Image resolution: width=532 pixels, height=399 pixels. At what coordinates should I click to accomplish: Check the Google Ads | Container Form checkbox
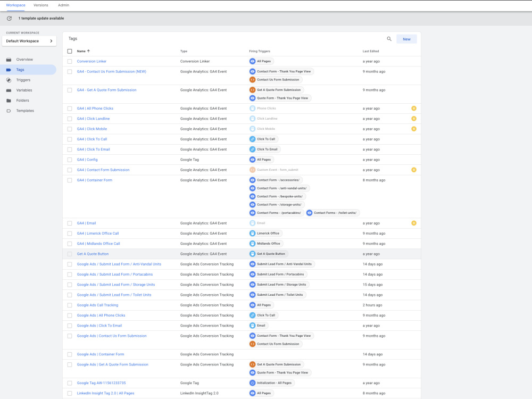coord(70,354)
